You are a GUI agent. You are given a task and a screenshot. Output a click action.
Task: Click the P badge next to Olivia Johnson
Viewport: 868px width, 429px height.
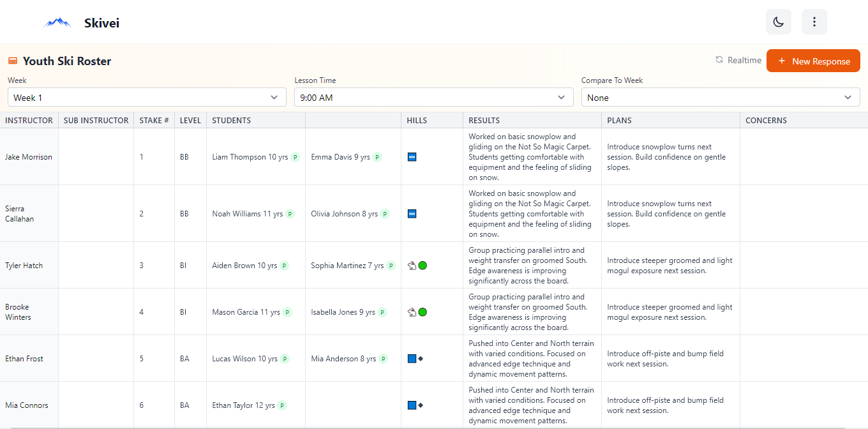[385, 214]
